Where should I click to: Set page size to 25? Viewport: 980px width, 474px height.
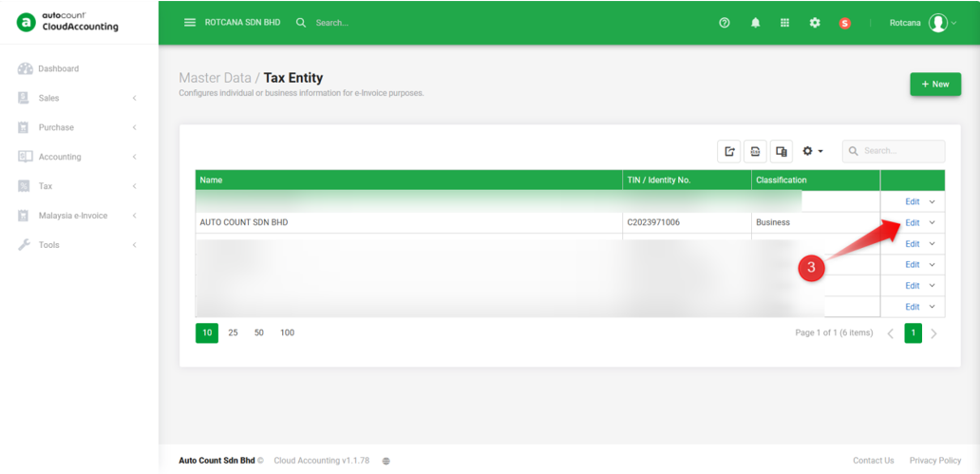[x=233, y=332]
